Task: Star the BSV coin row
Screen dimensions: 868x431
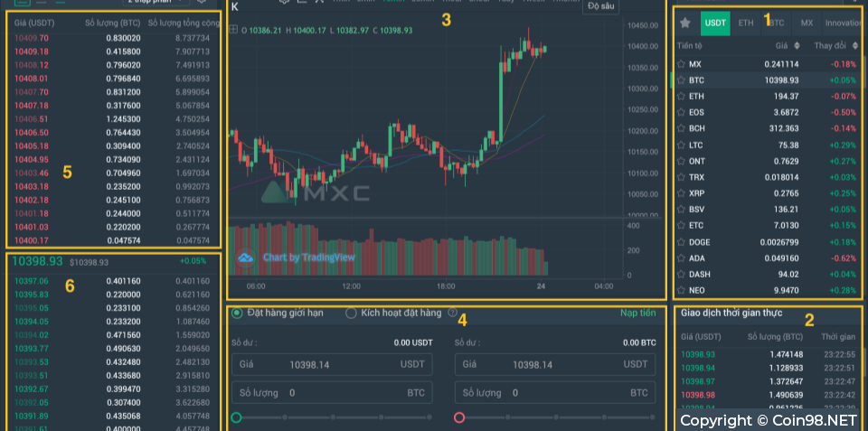Action: pyautogui.click(x=681, y=209)
